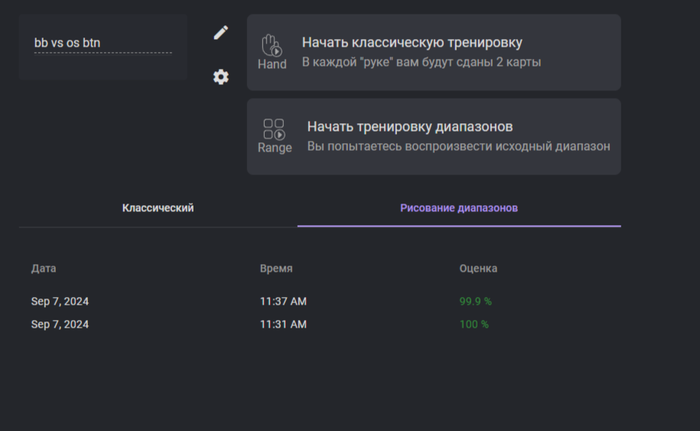Viewport: 700px width, 431px height.
Task: Switch to the 'Классический' tab
Action: 158,208
